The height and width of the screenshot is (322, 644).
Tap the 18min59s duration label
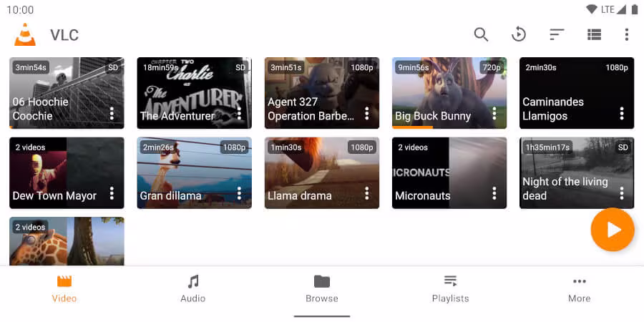pyautogui.click(x=160, y=67)
